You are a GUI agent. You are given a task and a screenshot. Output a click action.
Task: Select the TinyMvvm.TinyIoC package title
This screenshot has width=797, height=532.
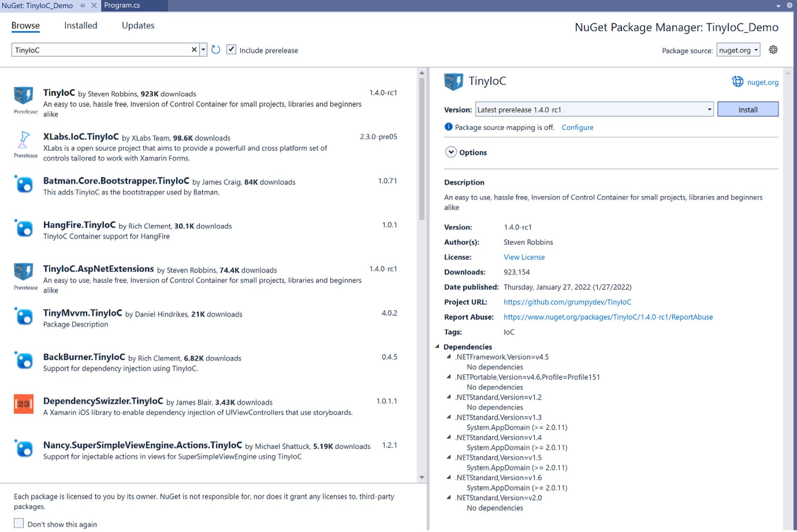[83, 313]
